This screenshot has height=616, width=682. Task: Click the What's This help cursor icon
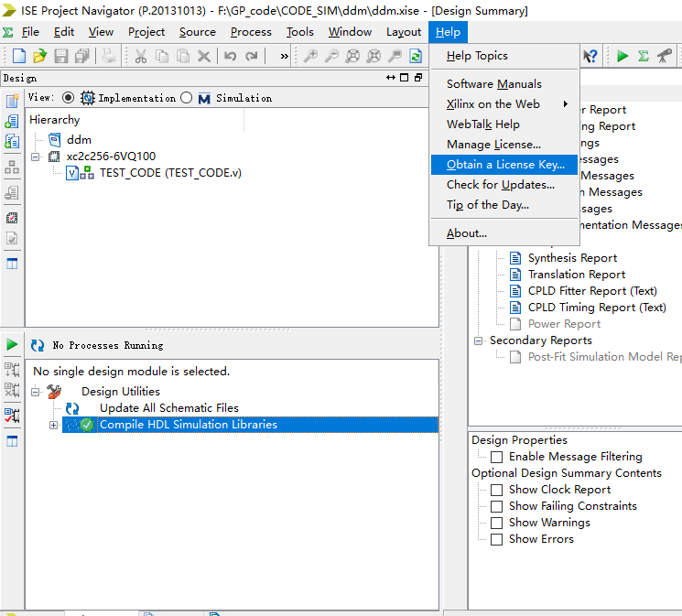pos(590,56)
